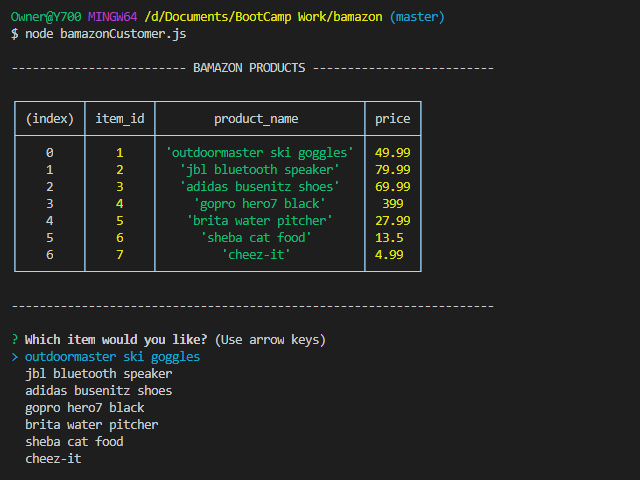
Task: Click the product_name column header
Action: (256, 119)
